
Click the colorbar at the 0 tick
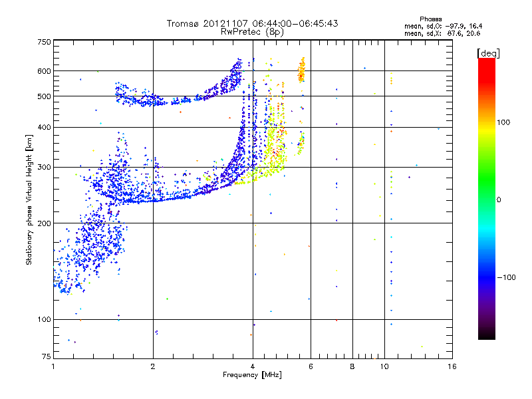(487, 200)
